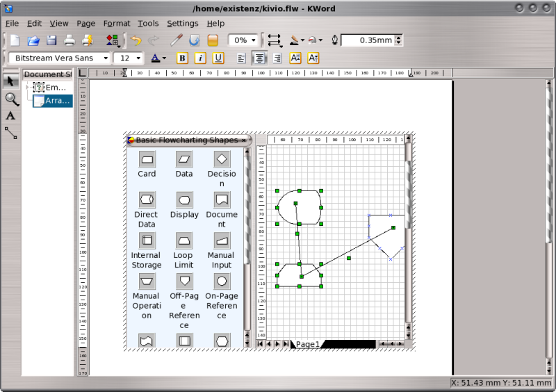The width and height of the screenshot is (556, 392).
Task: Select the magnifying glass zoom tool
Action: (x=12, y=99)
